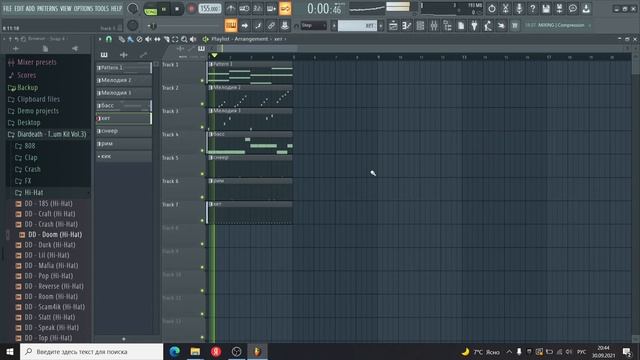Viewport: 640px width, 360px height.
Task: Start playback with the play button
Action: tap(164, 9)
